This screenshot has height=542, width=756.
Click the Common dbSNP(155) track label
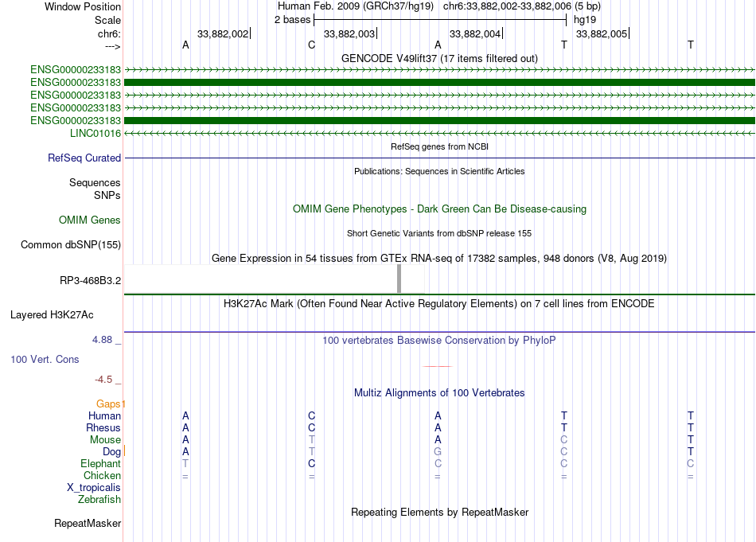point(71,244)
